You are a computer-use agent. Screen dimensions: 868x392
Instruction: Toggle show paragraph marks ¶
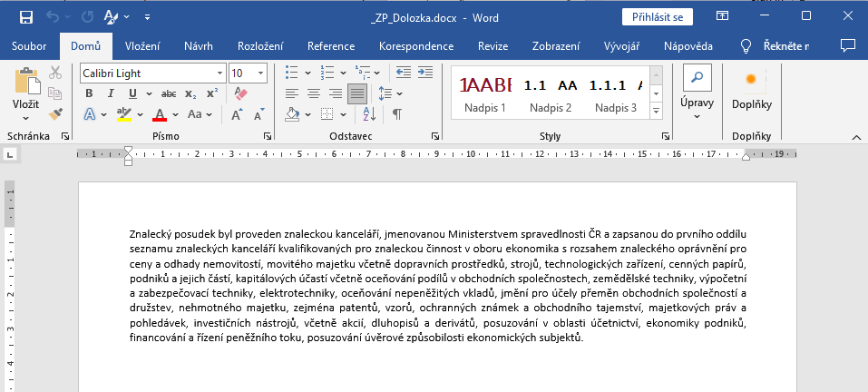pyautogui.click(x=397, y=114)
